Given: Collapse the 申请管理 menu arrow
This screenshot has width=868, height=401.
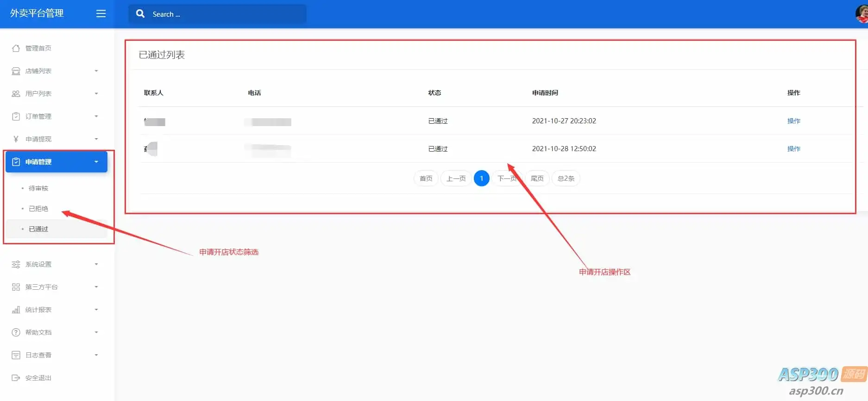Looking at the screenshot, I should [x=96, y=162].
